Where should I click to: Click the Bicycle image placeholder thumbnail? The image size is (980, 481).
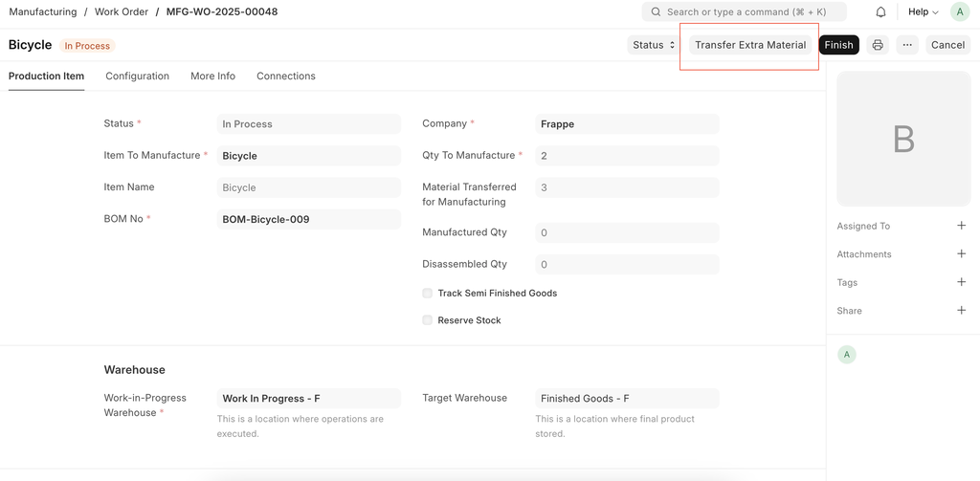tap(903, 140)
